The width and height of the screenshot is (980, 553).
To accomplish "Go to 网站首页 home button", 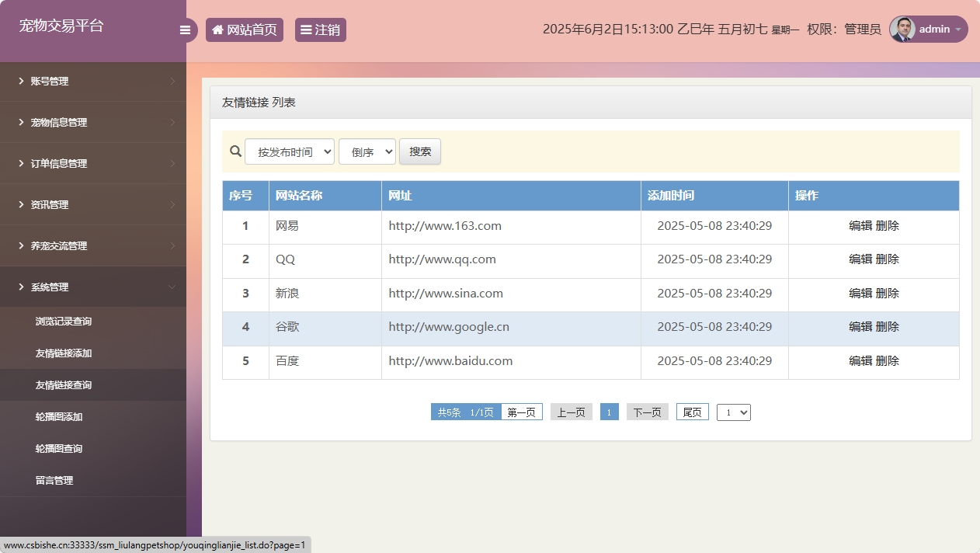I will (244, 30).
